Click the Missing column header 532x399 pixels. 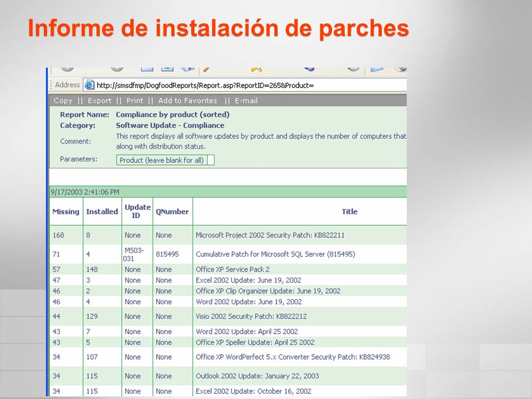66,211
